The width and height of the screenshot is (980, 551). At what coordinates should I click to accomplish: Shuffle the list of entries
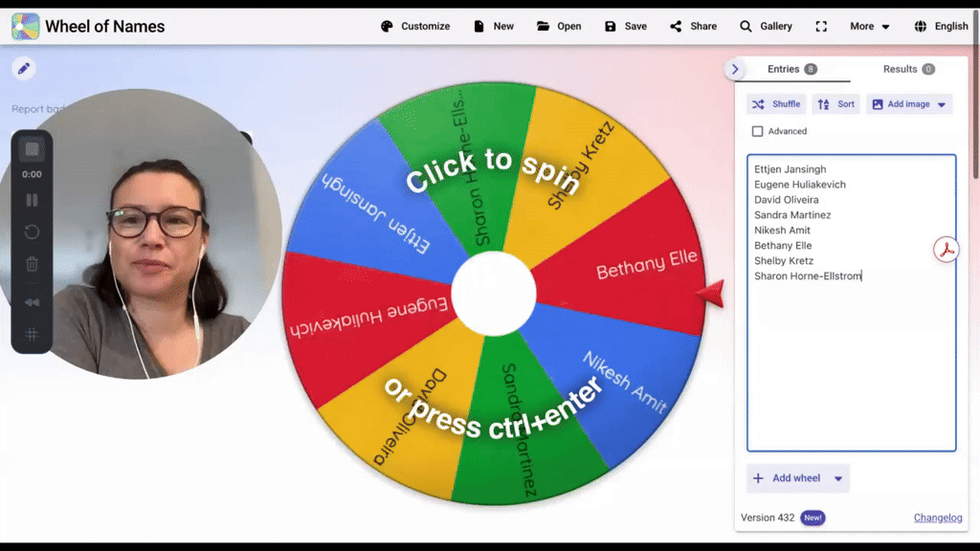point(776,104)
